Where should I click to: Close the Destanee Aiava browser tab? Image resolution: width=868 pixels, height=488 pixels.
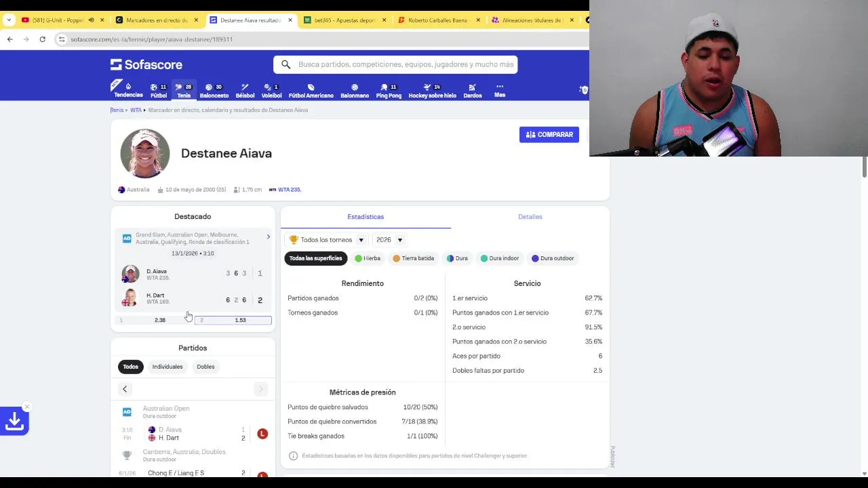click(x=290, y=20)
